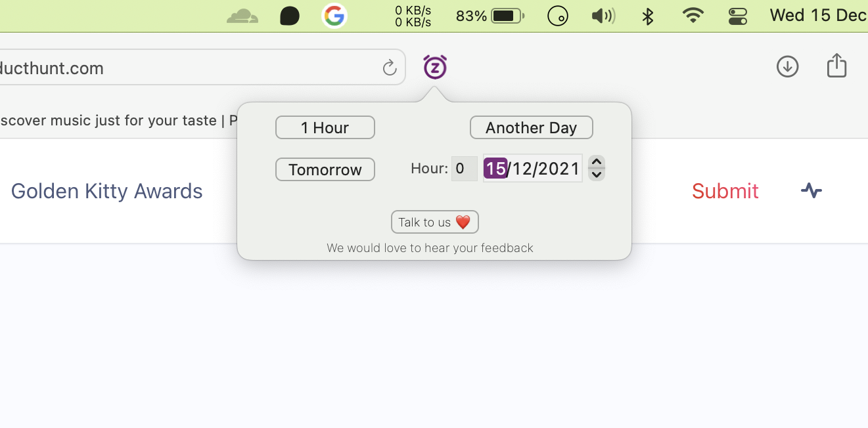Click the activity pulse icon beside Submit
The image size is (868, 428).
(x=811, y=191)
